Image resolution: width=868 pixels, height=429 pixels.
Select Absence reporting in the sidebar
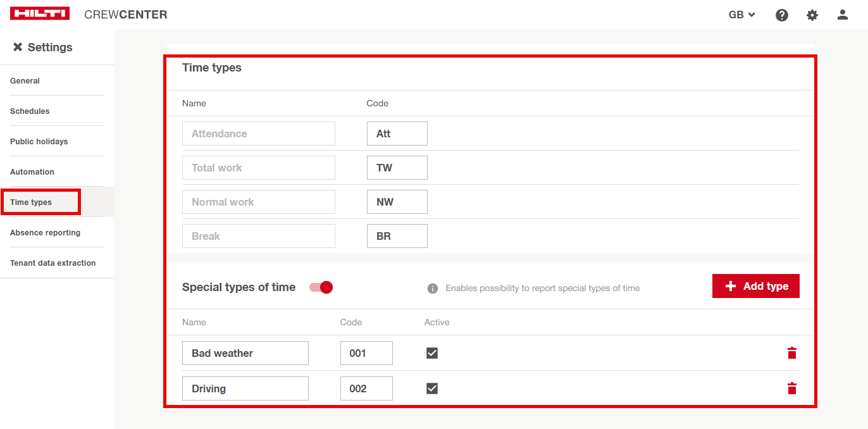tap(46, 233)
